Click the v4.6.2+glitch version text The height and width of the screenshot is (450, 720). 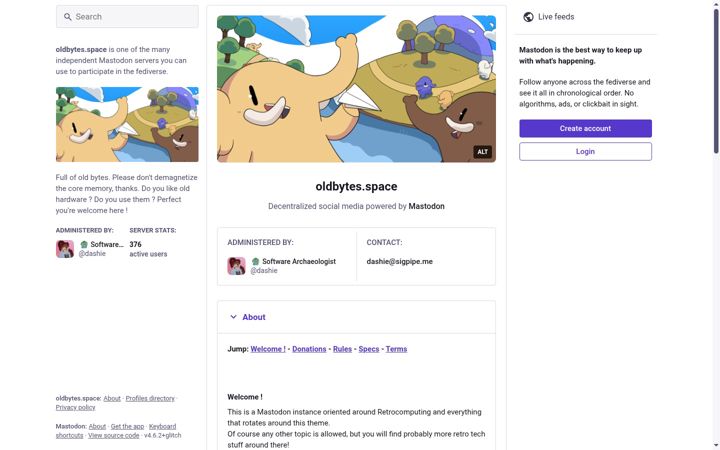[163, 435]
